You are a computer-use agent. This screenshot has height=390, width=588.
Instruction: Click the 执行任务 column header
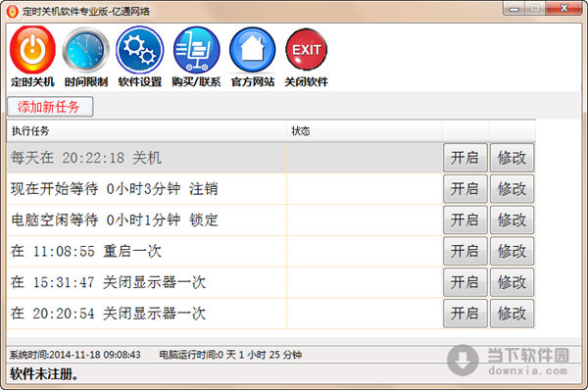(x=147, y=131)
